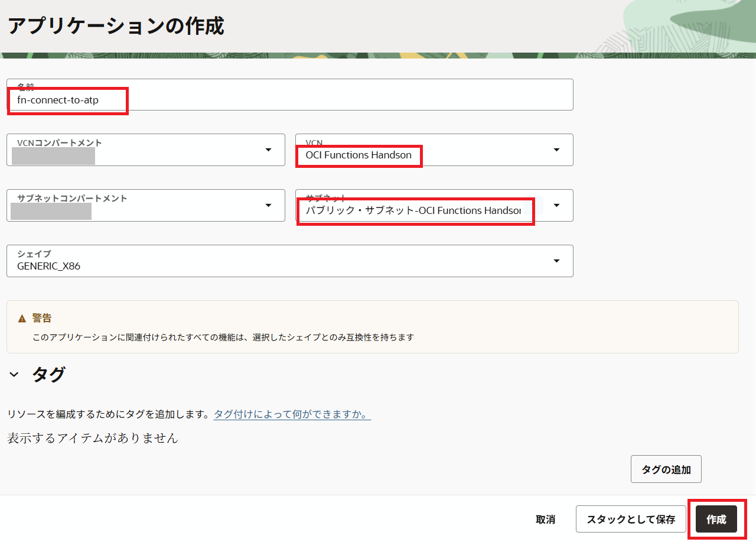Click the サブネットコンパートメント label
This screenshot has height=542, width=756.
tap(72, 199)
